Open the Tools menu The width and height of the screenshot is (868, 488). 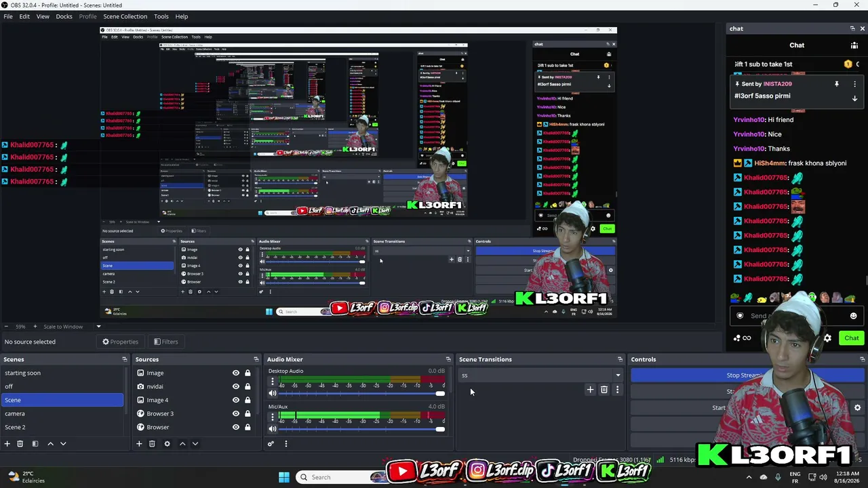(161, 16)
